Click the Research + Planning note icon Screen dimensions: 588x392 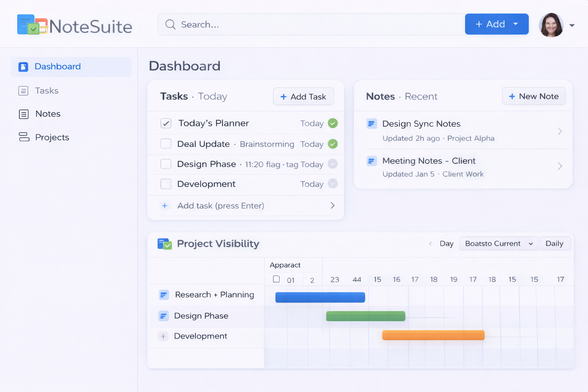[x=163, y=295]
